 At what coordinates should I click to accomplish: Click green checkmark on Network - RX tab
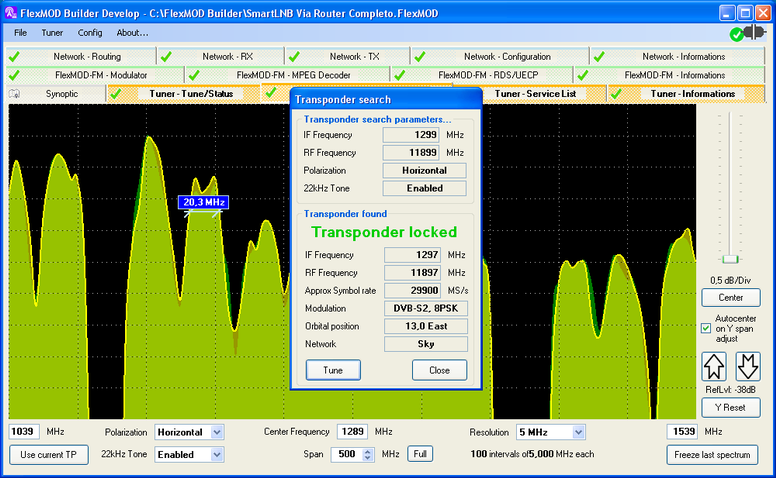point(166,56)
